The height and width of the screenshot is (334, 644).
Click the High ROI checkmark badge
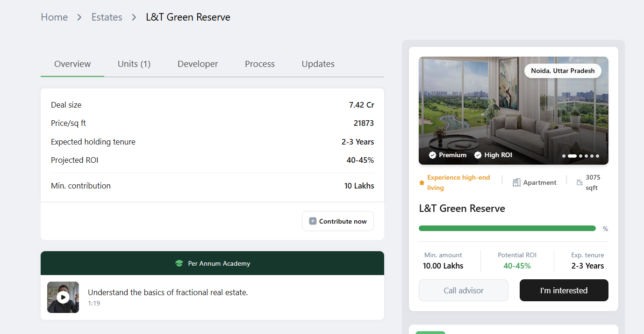[x=478, y=155]
